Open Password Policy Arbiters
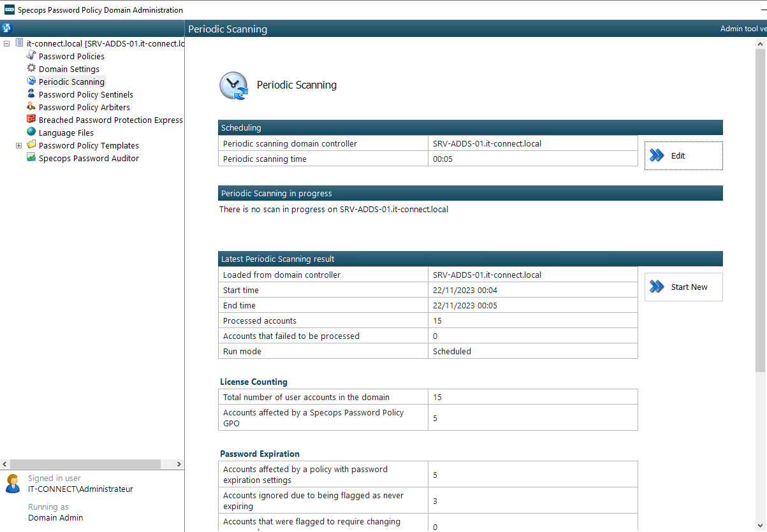This screenshot has height=532, width=767. (84, 107)
